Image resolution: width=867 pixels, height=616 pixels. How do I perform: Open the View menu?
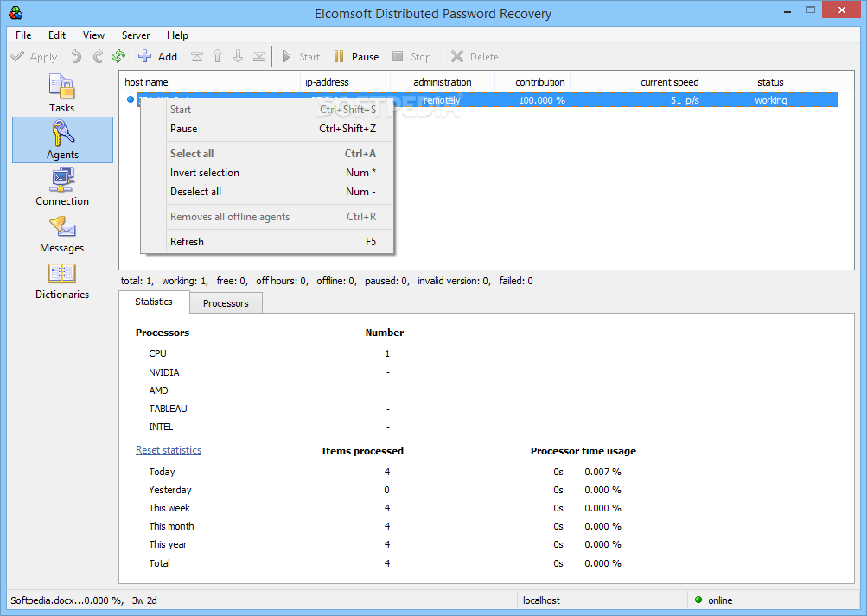point(93,35)
